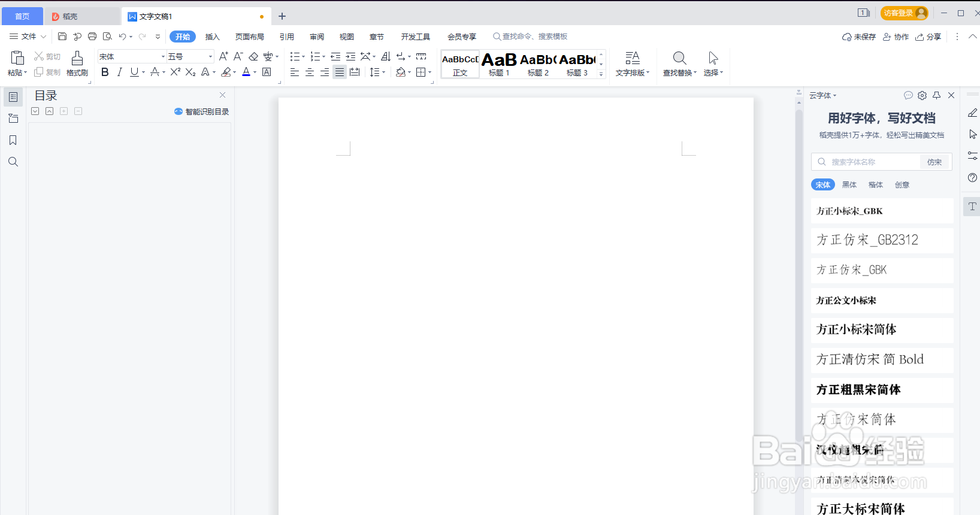Screen dimensions: 980x515
Task: Decrease paragraph indent icon
Action: tap(335, 56)
